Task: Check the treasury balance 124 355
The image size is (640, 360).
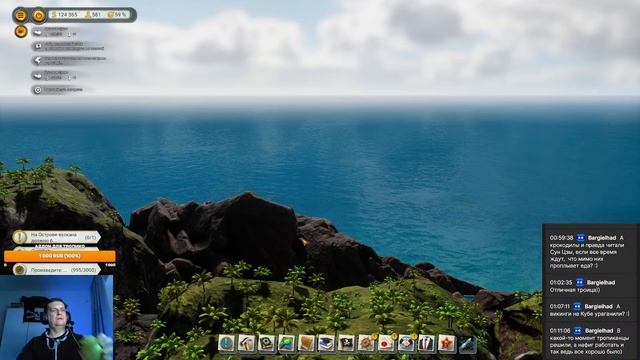Action: tap(64, 15)
